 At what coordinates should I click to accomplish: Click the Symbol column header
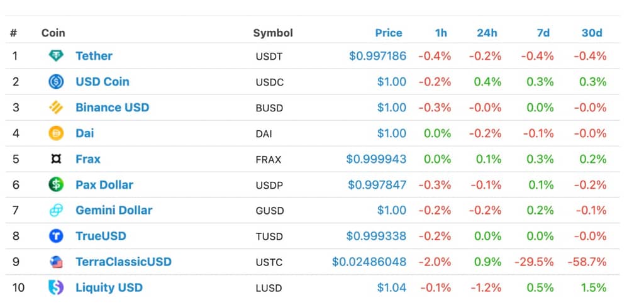(273, 33)
